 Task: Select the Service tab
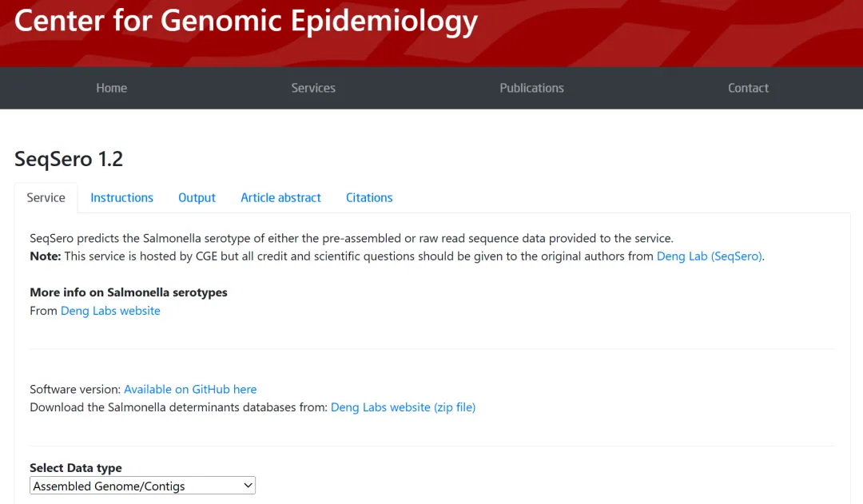coord(46,198)
